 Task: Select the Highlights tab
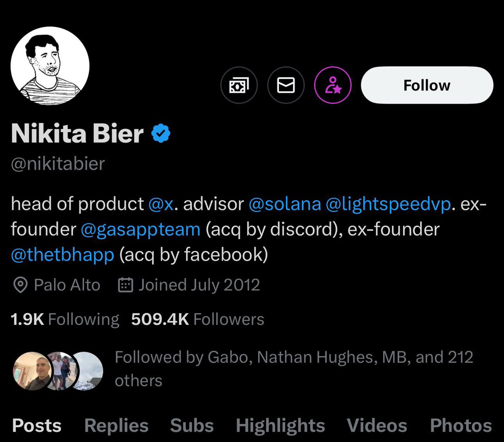[280, 426]
